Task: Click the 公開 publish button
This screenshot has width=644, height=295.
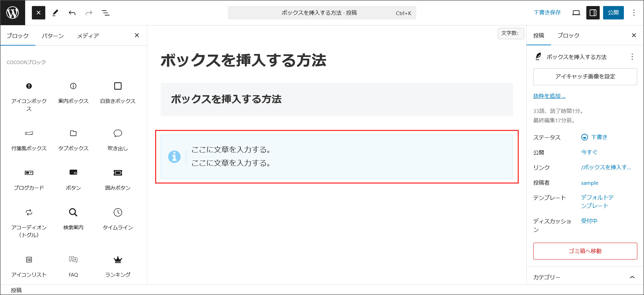Action: point(613,13)
